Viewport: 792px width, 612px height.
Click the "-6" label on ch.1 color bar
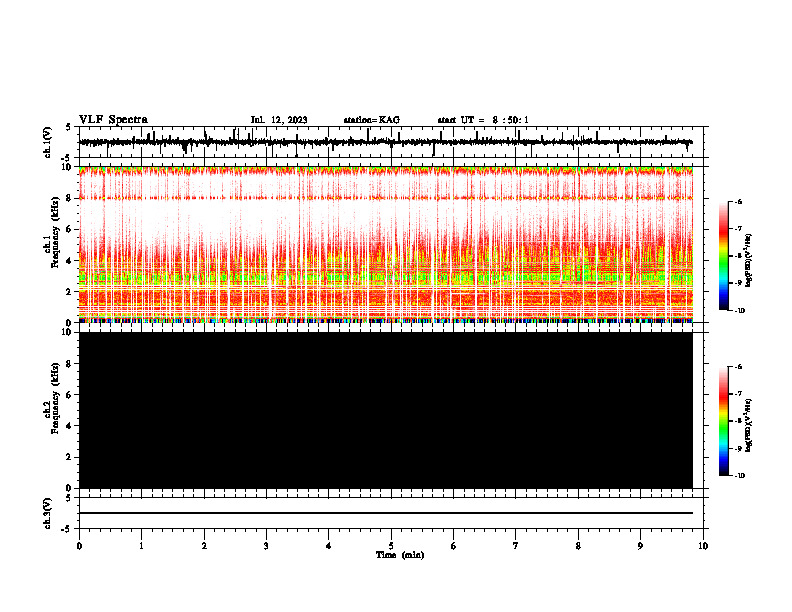(738, 201)
